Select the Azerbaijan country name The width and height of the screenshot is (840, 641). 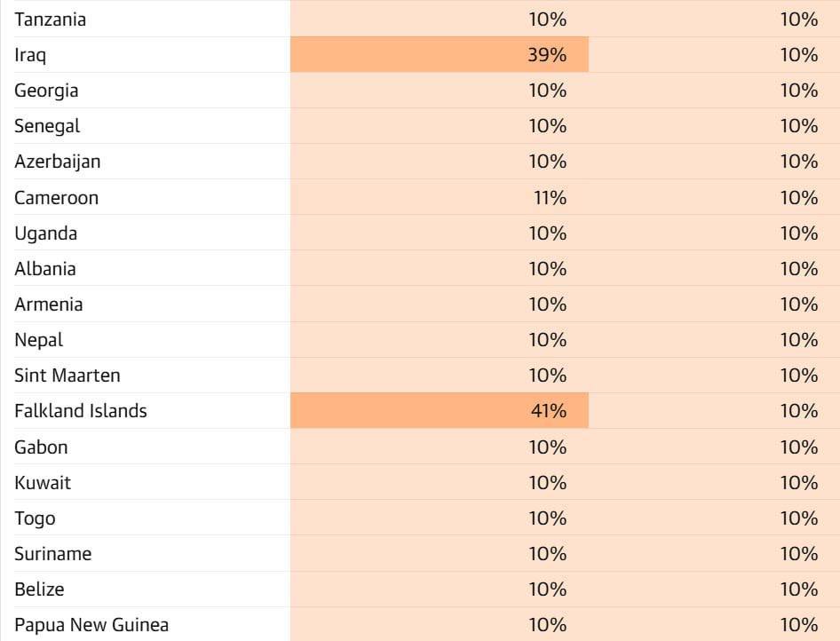[57, 162]
